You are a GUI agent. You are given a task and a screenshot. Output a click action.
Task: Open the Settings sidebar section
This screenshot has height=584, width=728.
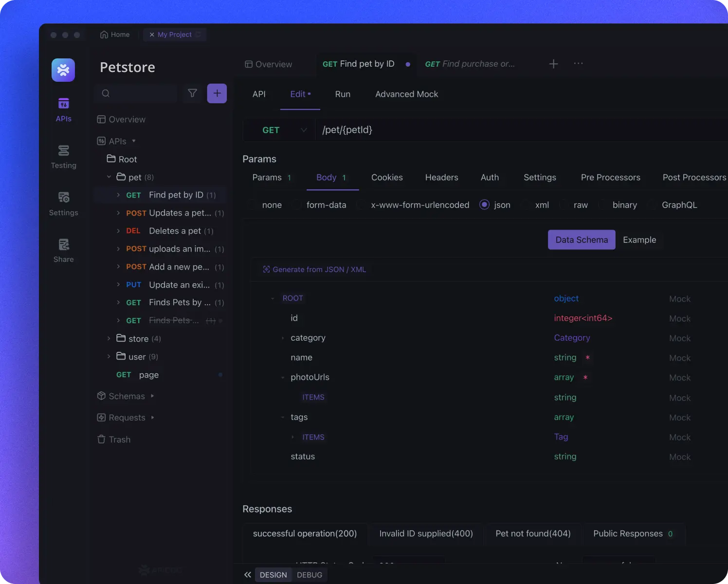63,204
